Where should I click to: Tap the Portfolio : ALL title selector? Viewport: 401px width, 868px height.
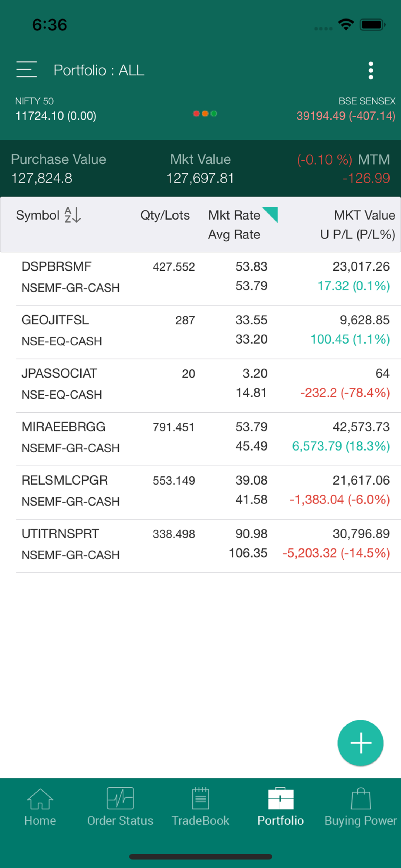pos(99,70)
